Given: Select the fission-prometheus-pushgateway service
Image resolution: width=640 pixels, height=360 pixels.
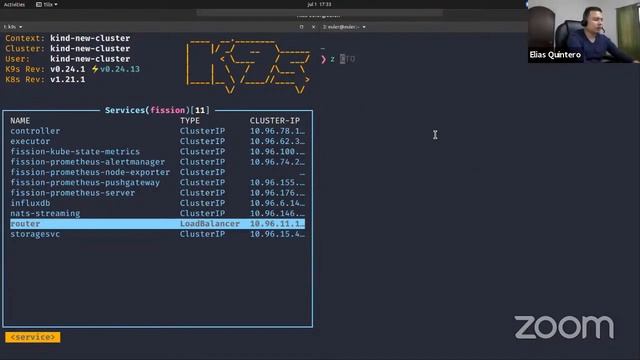Looking at the screenshot, I should point(158,182).
